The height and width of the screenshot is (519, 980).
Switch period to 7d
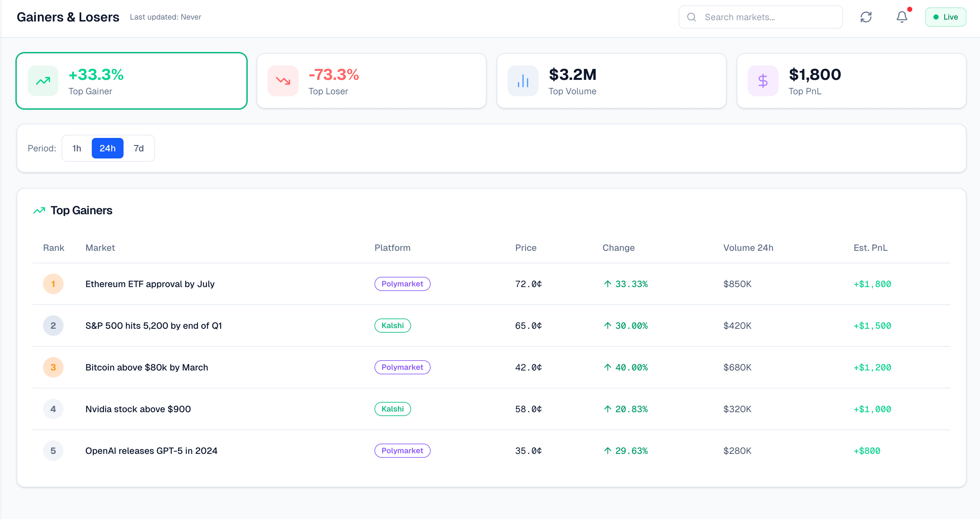(x=139, y=148)
